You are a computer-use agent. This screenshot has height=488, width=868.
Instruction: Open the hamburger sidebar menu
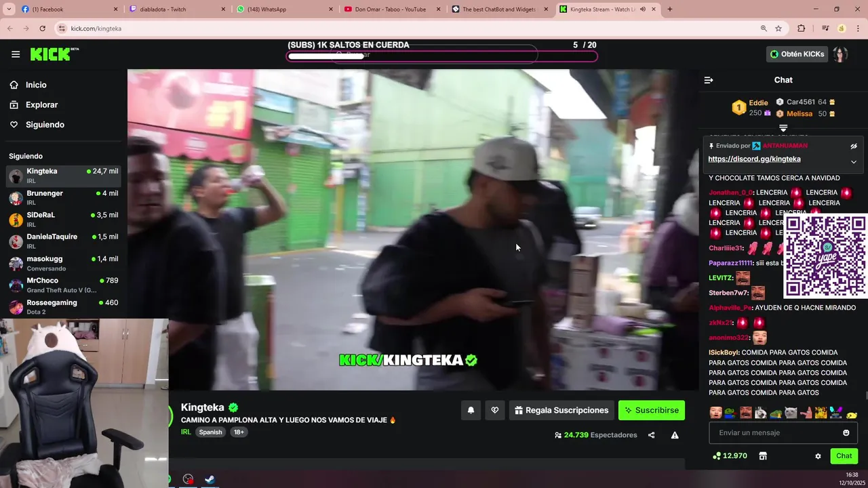[x=16, y=54]
